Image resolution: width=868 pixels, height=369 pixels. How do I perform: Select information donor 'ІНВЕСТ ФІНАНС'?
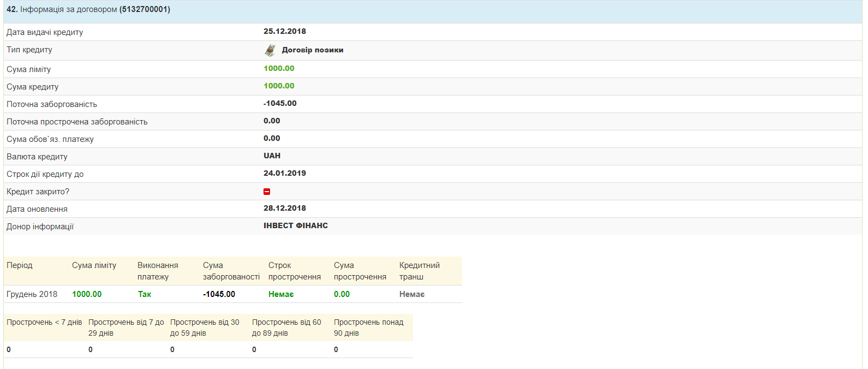[x=296, y=225]
